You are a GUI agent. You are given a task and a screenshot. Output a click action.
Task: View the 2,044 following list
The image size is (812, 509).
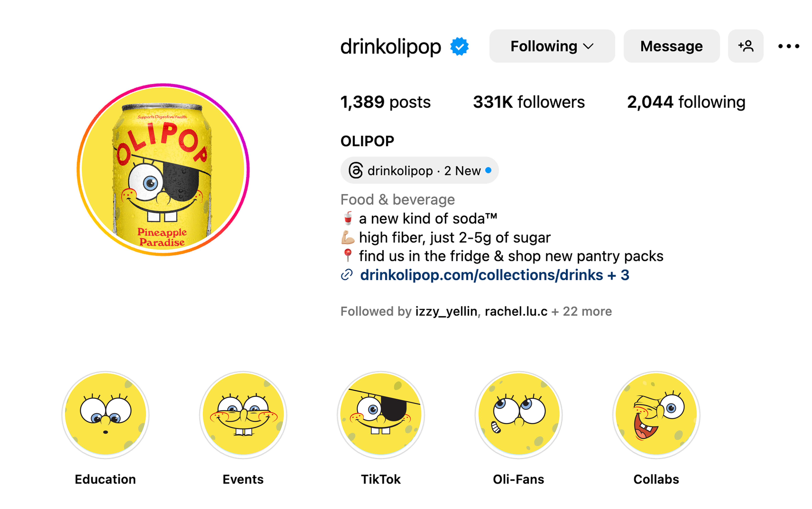[x=686, y=102]
